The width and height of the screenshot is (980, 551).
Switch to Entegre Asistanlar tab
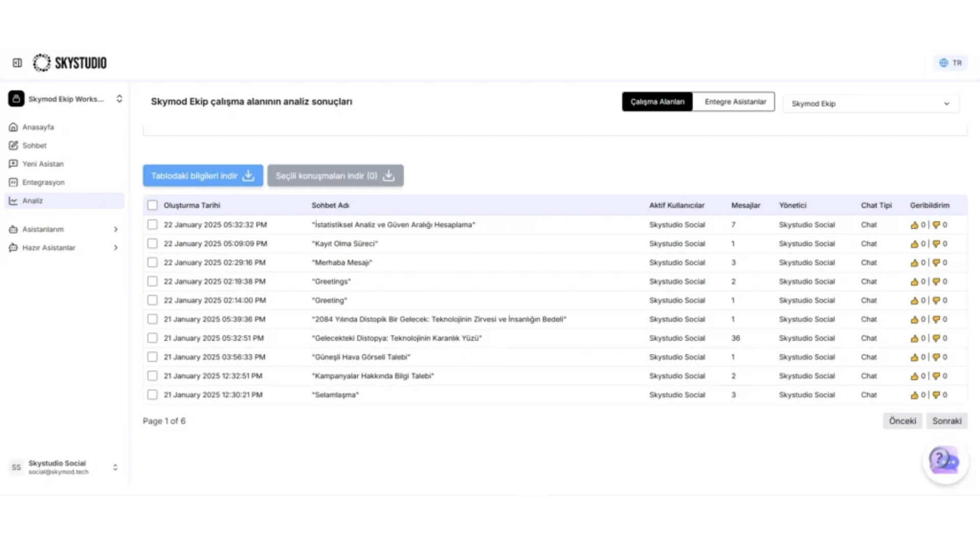click(735, 102)
